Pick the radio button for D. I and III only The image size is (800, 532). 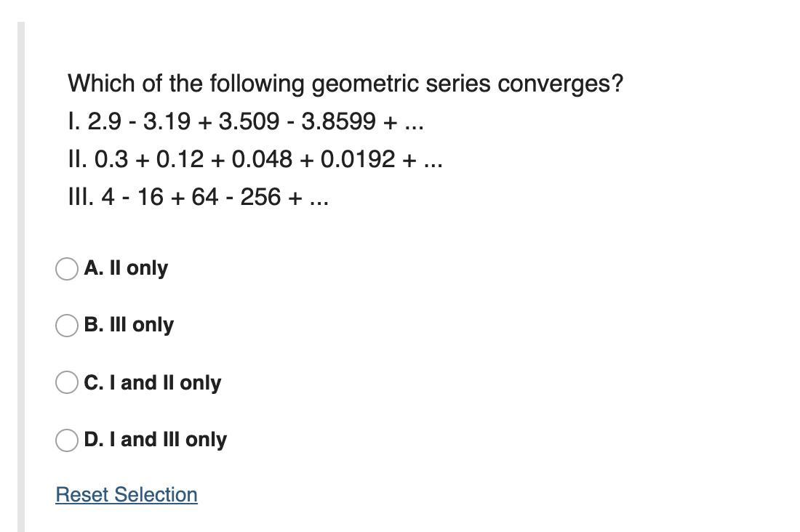pyautogui.click(x=67, y=440)
